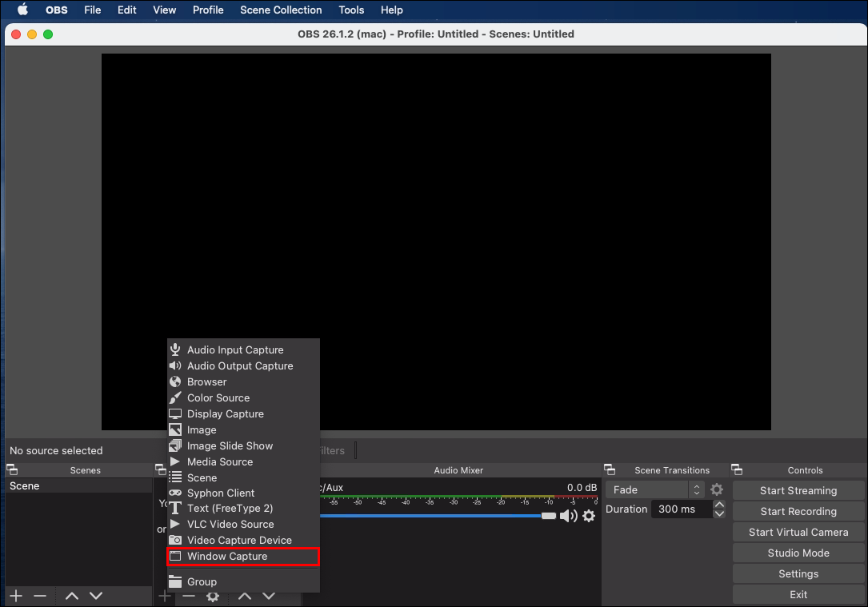Toggle Studio Mode on
The width and height of the screenshot is (868, 607).
[798, 553]
